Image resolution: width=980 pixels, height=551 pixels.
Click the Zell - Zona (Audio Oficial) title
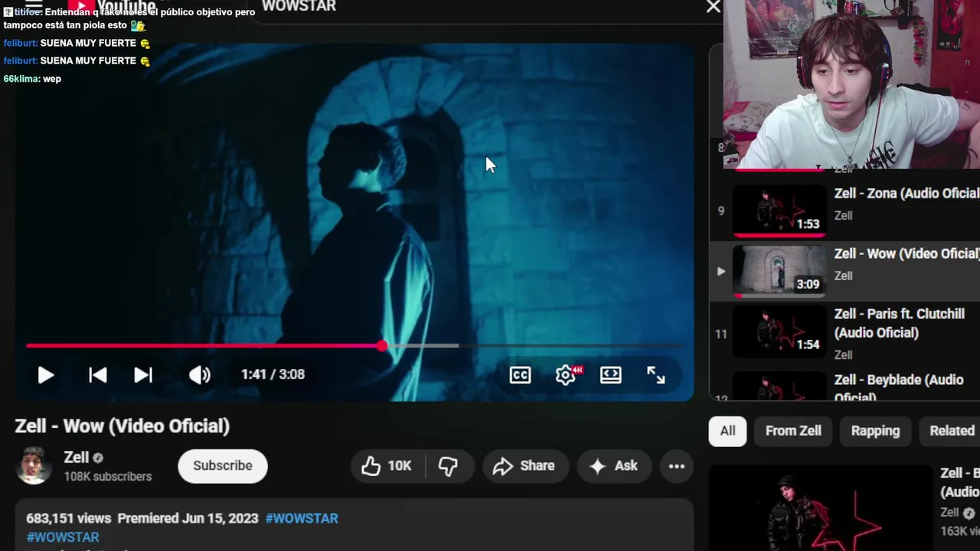click(906, 194)
